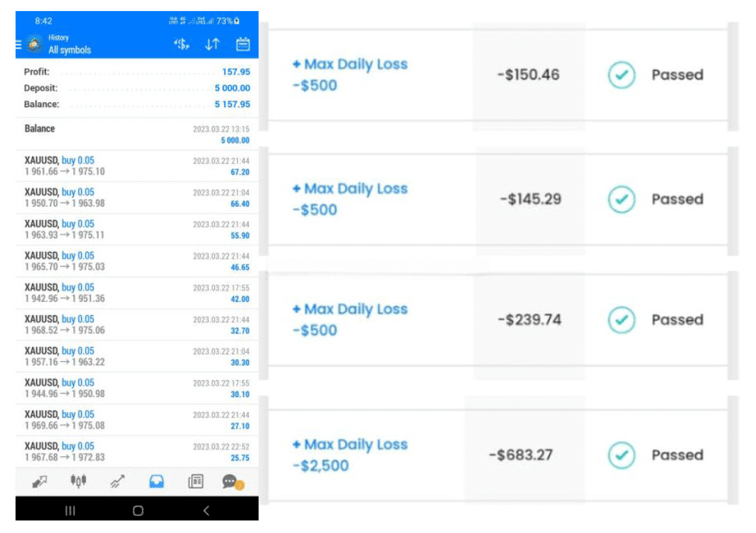Open the hamburger menu in the History header
Screen dimensions: 756x533
point(19,44)
